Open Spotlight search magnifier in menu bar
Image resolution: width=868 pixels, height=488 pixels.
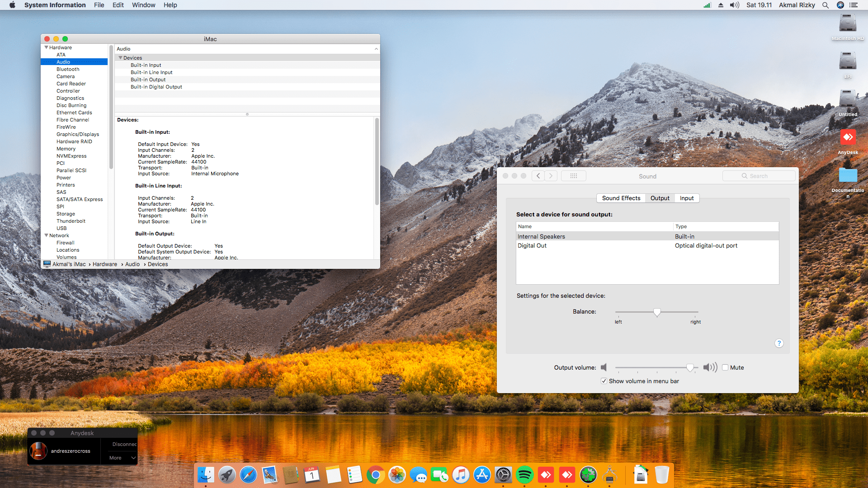point(826,5)
